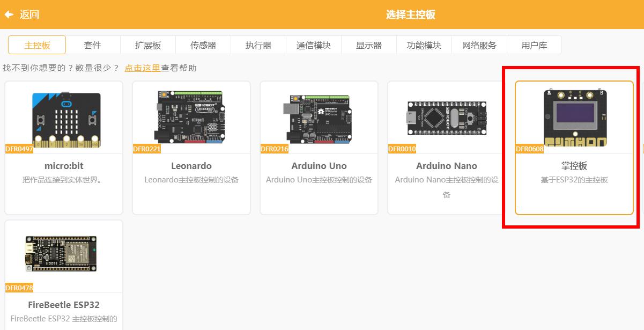Image resolution: width=644 pixels, height=330 pixels.
Task: Click the DFR0216 product tag
Action: 275,149
